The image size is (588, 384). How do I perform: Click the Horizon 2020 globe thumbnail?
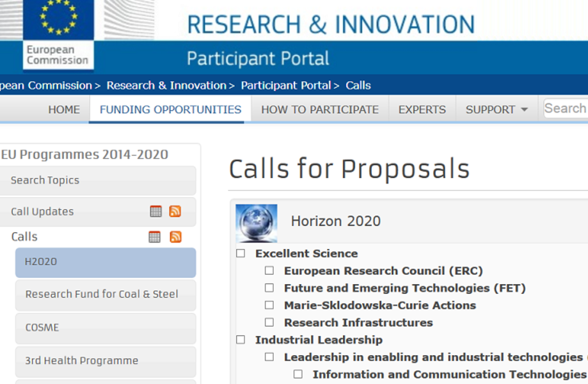(x=257, y=223)
